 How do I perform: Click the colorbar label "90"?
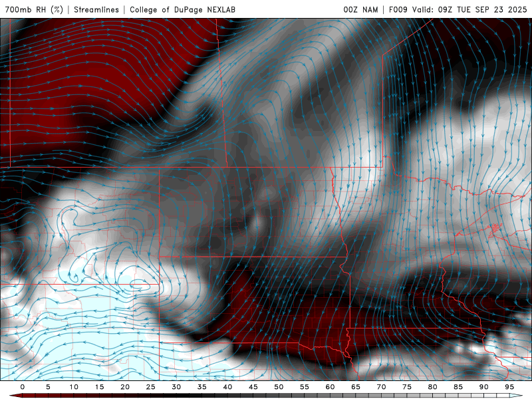(x=483, y=387)
